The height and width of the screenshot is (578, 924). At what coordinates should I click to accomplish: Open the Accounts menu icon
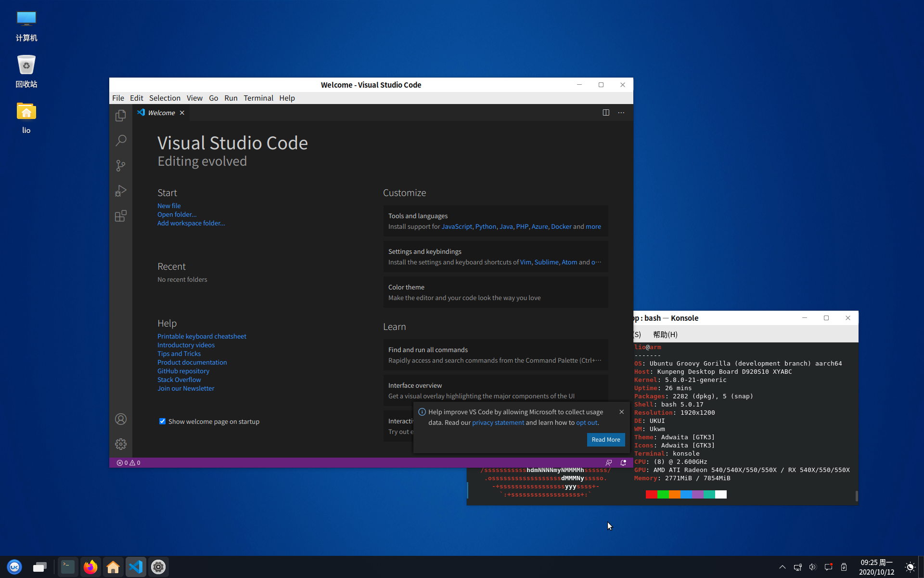121,419
